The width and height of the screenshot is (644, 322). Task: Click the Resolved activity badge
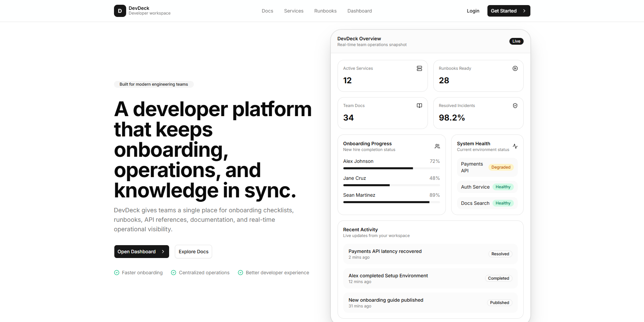pyautogui.click(x=500, y=254)
